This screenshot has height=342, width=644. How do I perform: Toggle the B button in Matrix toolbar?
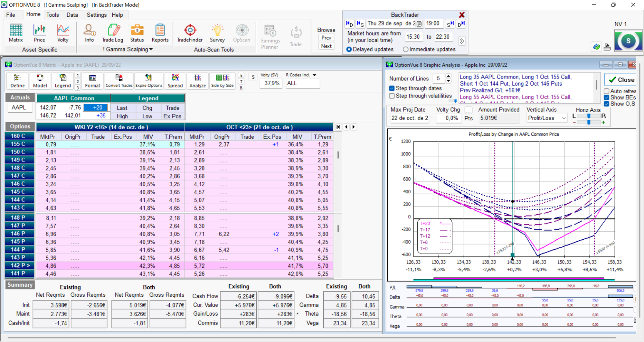[x=241, y=88]
